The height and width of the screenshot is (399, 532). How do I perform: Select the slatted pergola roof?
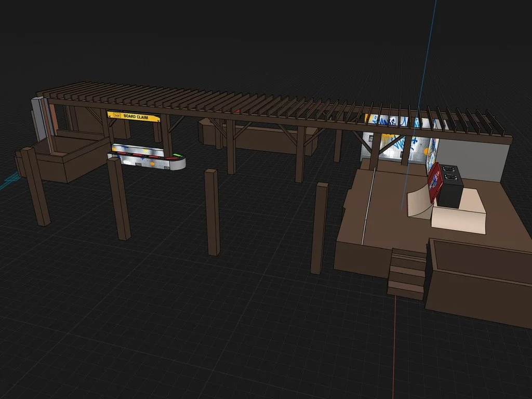point(271,109)
